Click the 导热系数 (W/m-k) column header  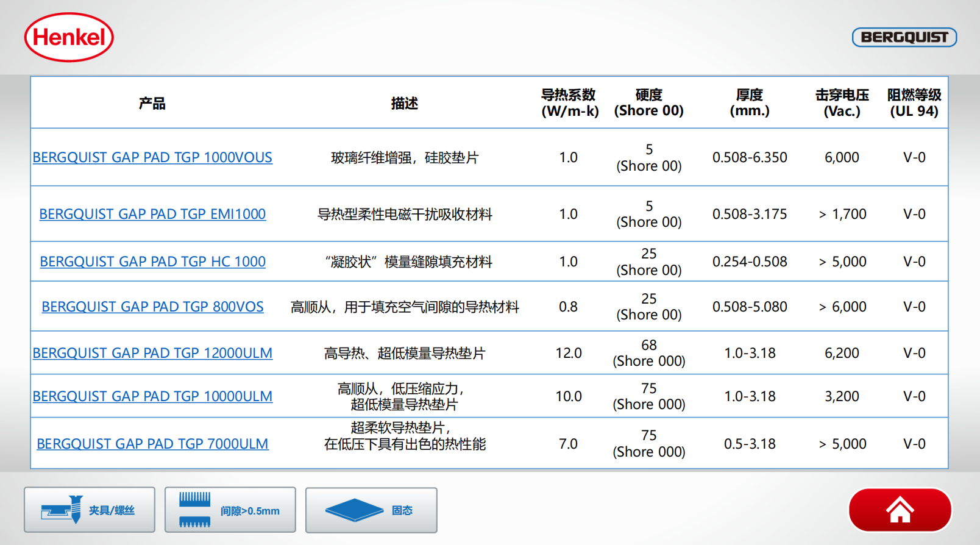click(x=569, y=103)
